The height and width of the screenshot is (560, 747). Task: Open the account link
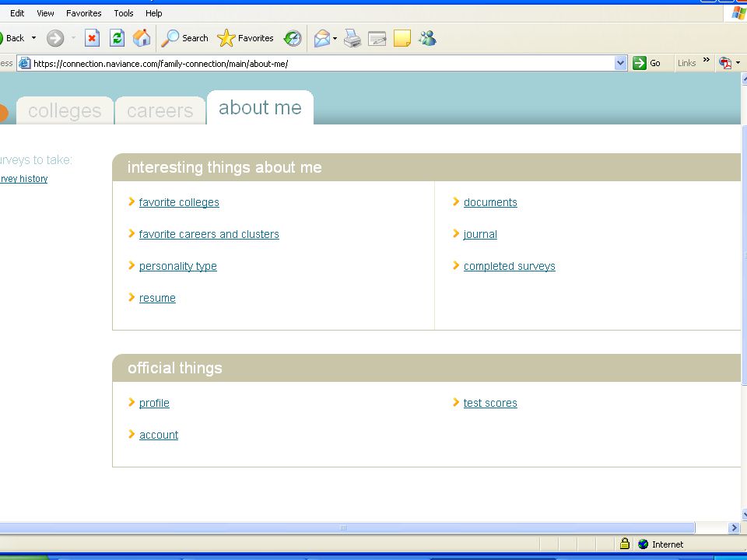click(x=159, y=435)
